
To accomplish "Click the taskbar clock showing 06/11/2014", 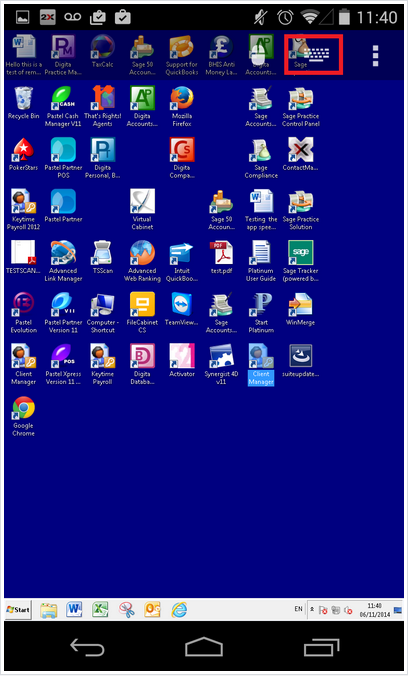I will pos(374,610).
